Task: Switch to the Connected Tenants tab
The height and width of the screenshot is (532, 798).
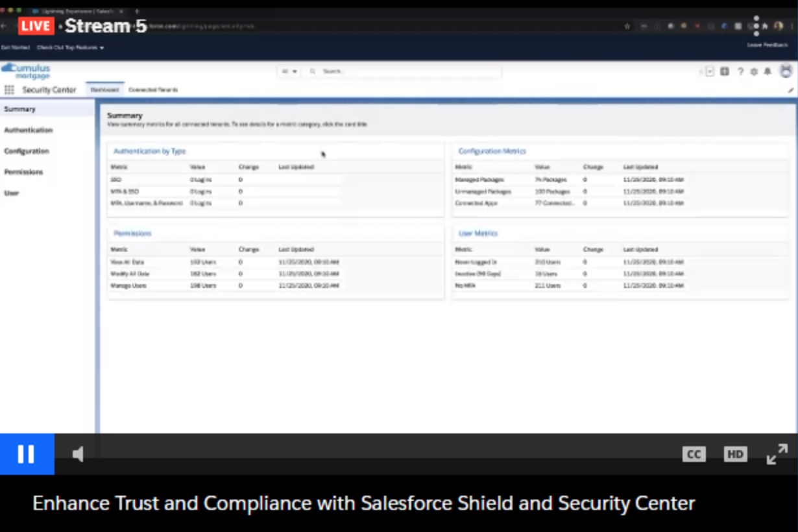Action: pyautogui.click(x=153, y=90)
